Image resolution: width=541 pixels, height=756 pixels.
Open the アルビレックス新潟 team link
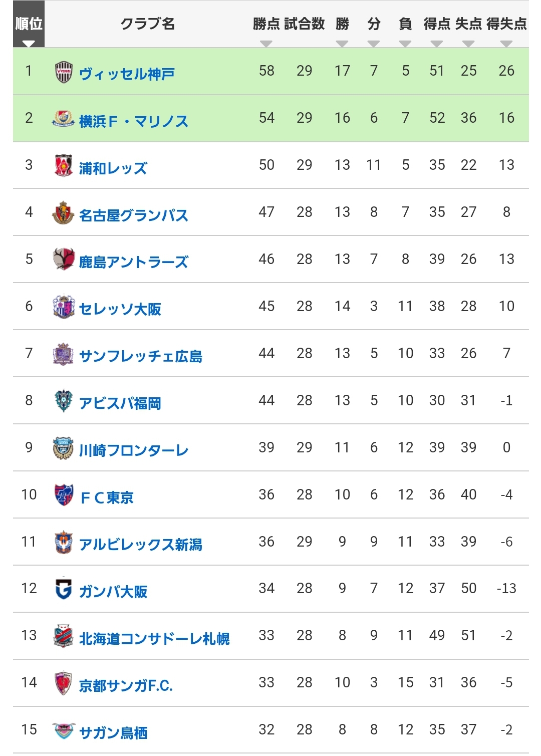tap(141, 545)
